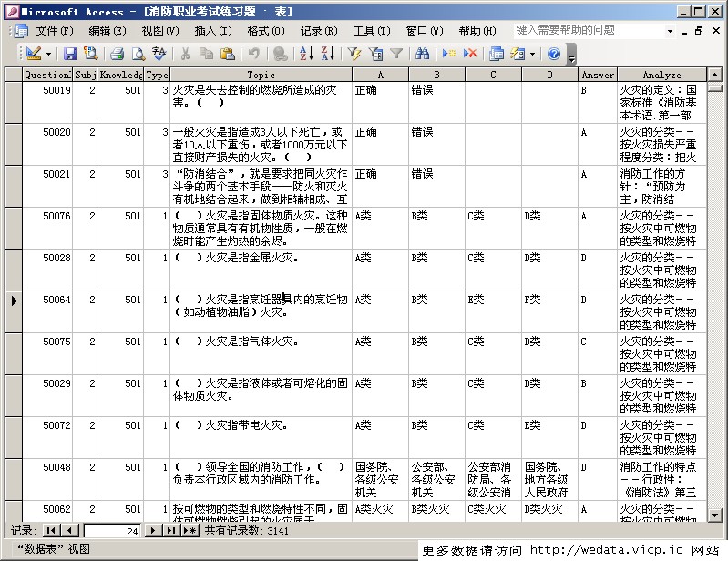Open the 帮助 menu
This screenshot has width=728, height=561.
point(477,31)
